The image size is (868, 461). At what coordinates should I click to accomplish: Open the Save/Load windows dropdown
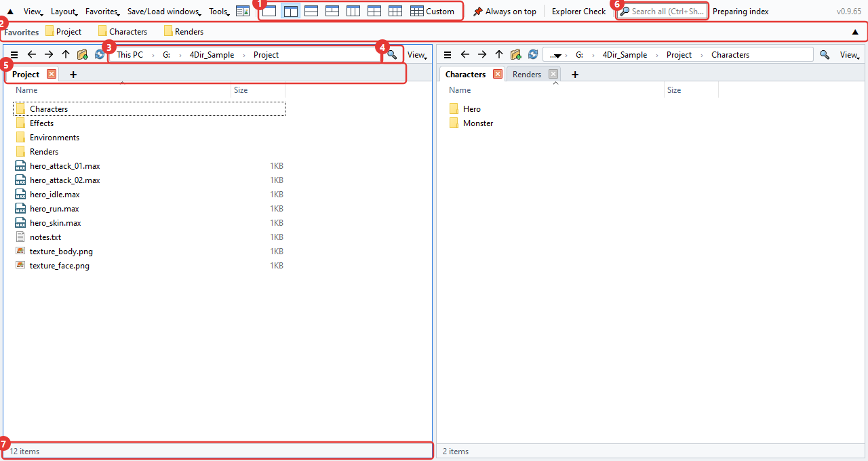pos(165,12)
